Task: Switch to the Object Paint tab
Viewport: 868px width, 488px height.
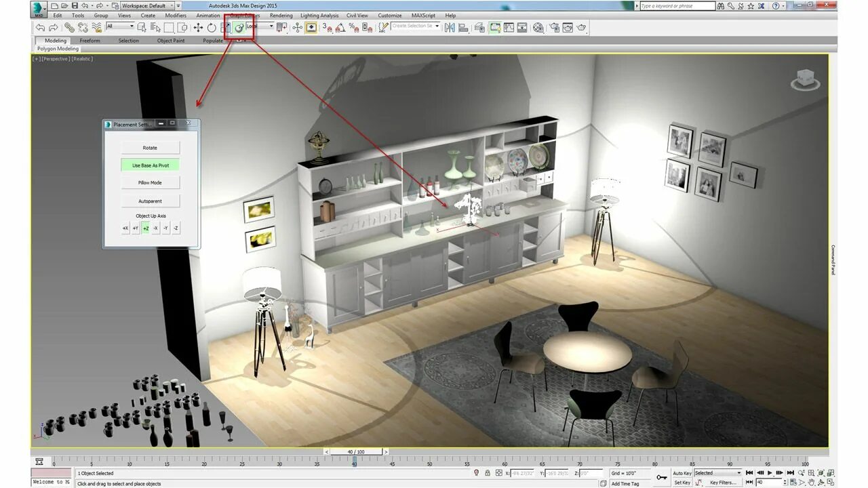Action: [x=171, y=41]
